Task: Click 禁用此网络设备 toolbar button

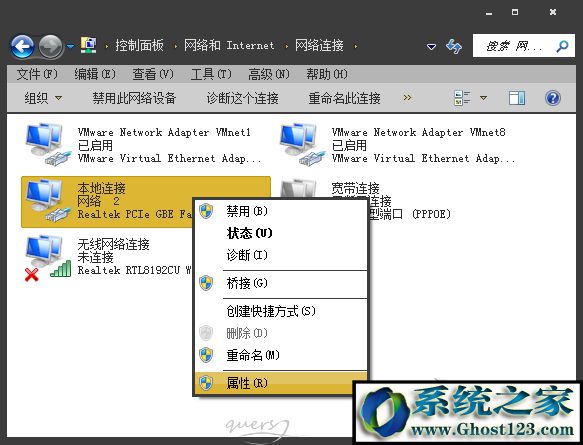Action: tap(134, 98)
